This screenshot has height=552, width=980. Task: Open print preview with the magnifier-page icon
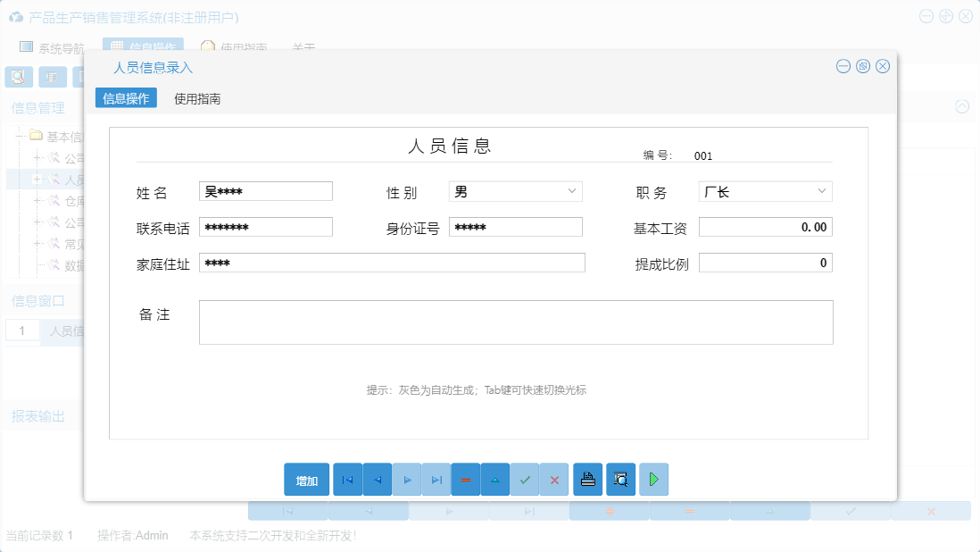click(x=620, y=480)
